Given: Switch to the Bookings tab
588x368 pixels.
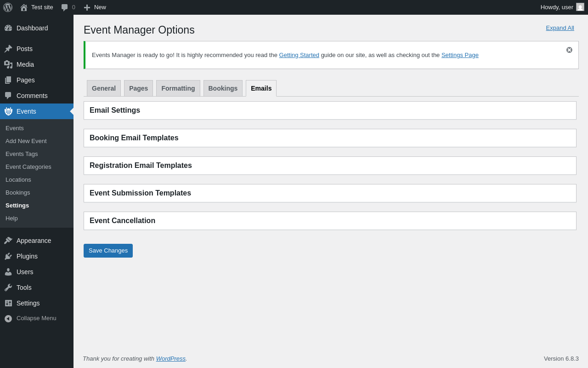Looking at the screenshot, I should click(223, 88).
